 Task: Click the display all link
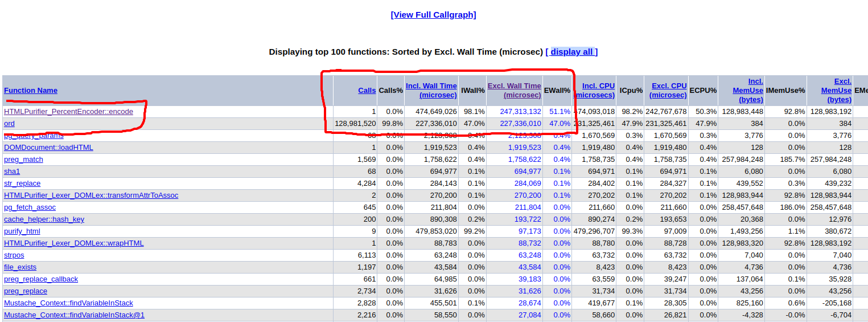click(571, 52)
